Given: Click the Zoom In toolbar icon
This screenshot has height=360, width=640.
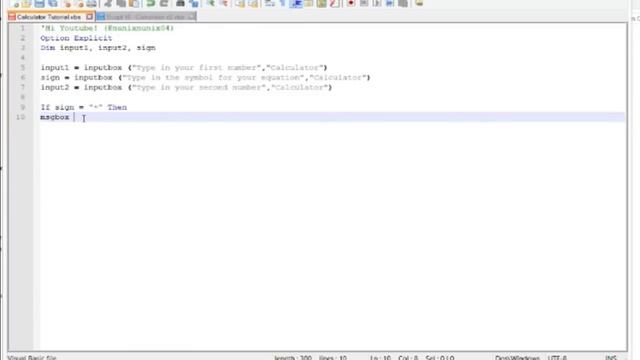Looking at the screenshot, I should [211, 3].
